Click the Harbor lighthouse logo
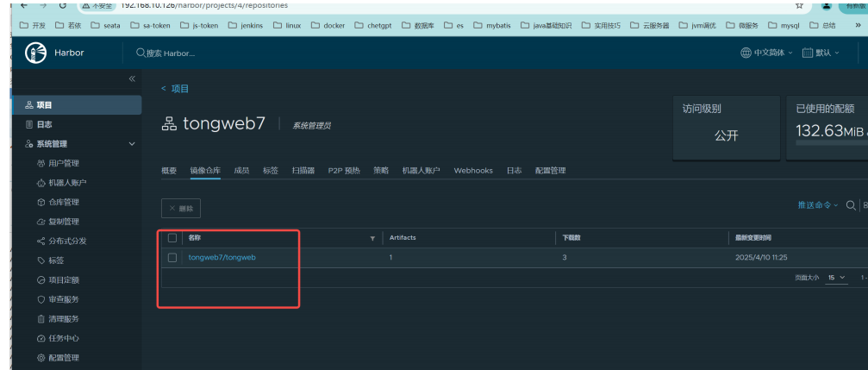This screenshot has width=868, height=370. (x=36, y=53)
